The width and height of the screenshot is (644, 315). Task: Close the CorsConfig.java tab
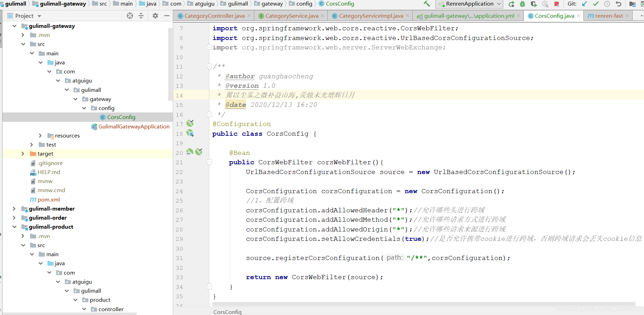pos(579,16)
